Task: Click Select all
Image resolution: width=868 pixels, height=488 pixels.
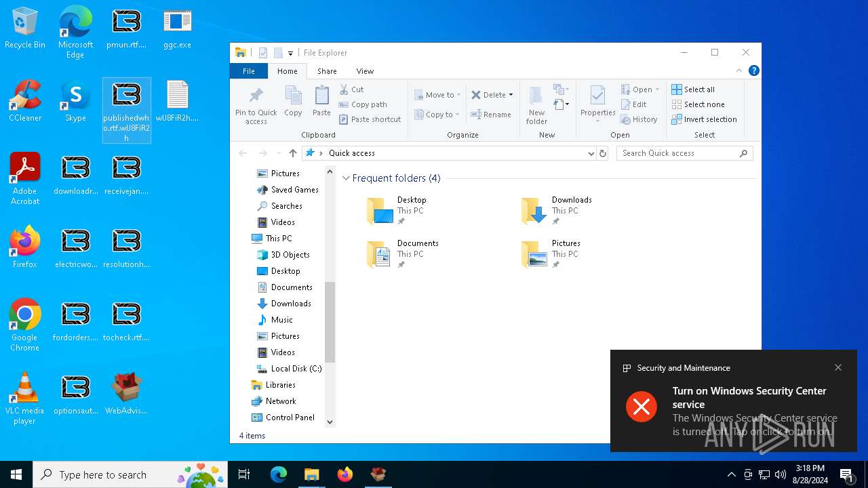Action: click(x=693, y=89)
